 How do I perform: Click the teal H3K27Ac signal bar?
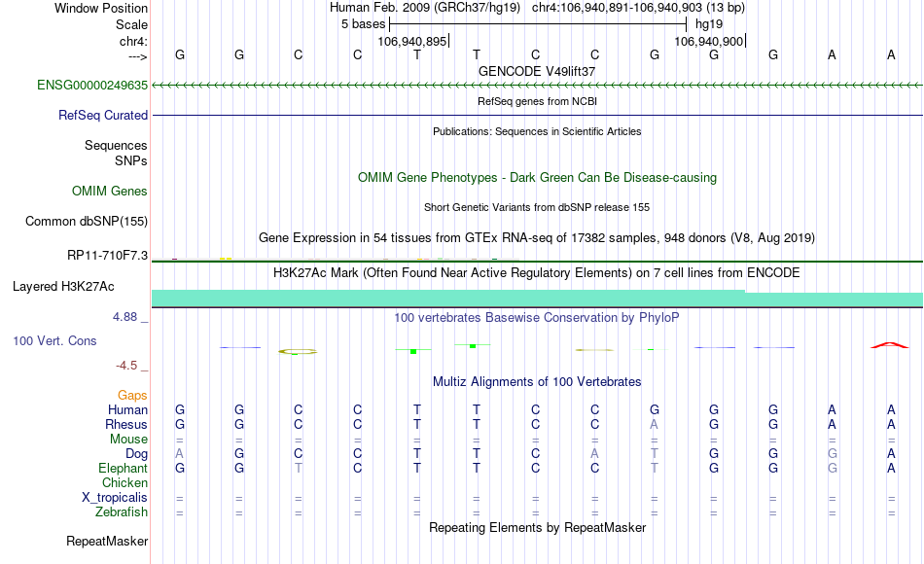pos(537,299)
